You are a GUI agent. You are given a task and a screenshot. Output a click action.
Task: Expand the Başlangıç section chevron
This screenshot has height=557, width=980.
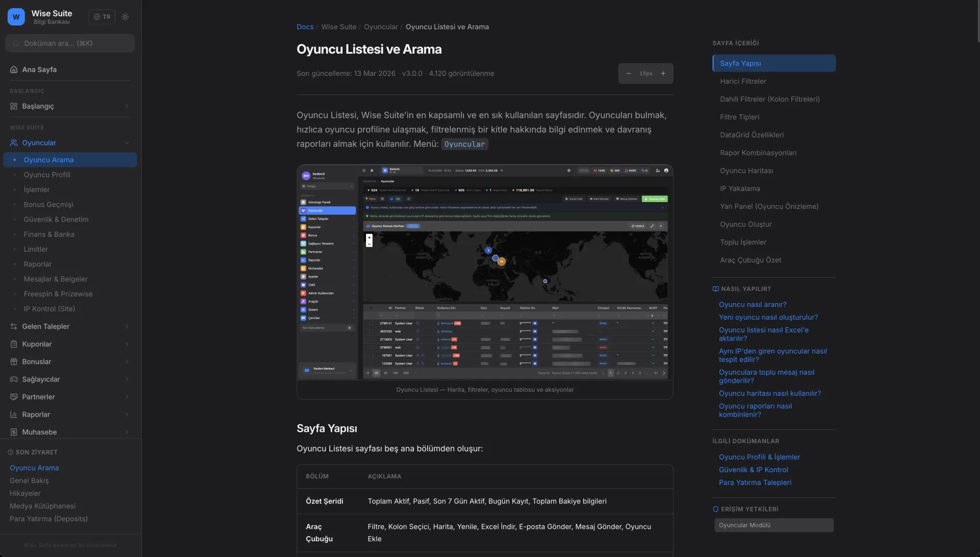point(127,106)
